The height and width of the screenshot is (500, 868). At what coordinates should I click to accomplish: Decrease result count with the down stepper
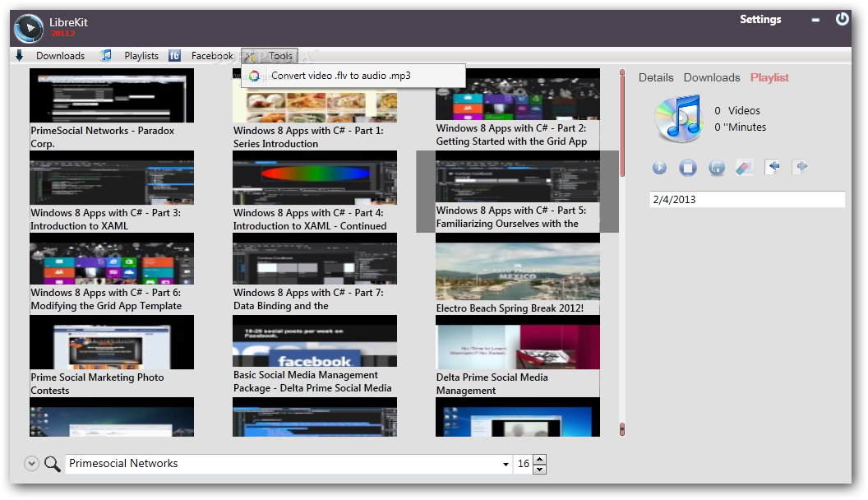pos(540,469)
